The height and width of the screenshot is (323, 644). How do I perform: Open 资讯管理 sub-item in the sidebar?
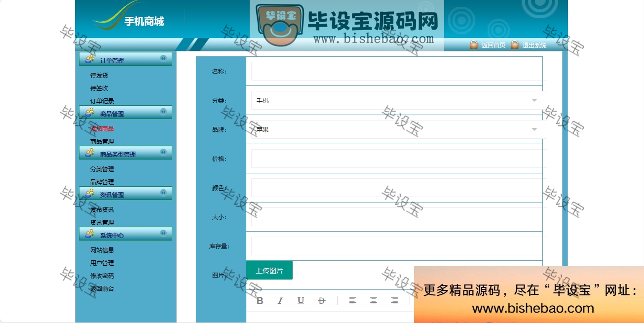coord(102,223)
